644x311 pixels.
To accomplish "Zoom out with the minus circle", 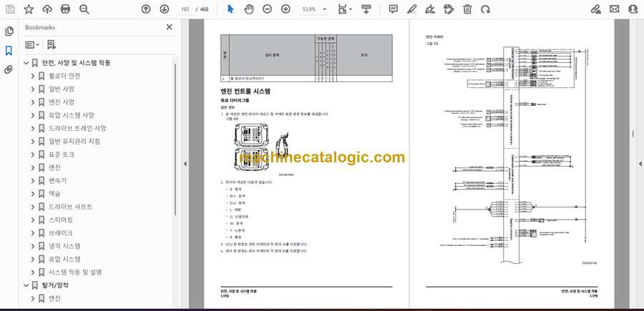I will pos(268,9).
